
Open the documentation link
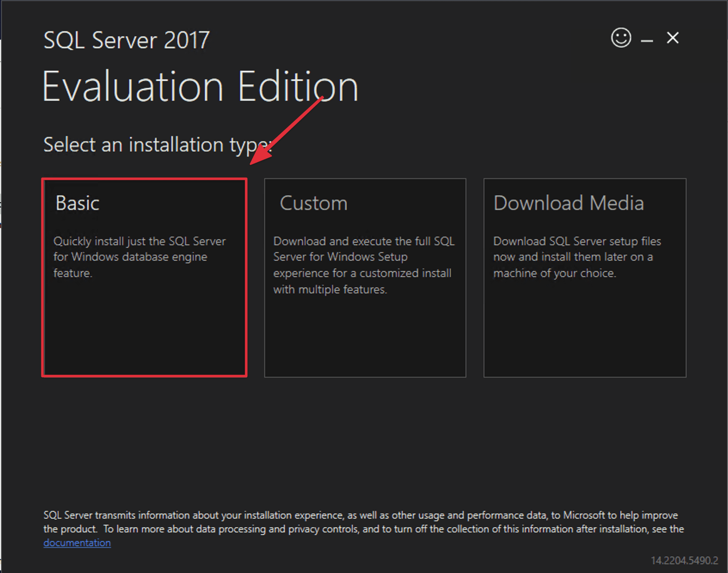tap(77, 543)
